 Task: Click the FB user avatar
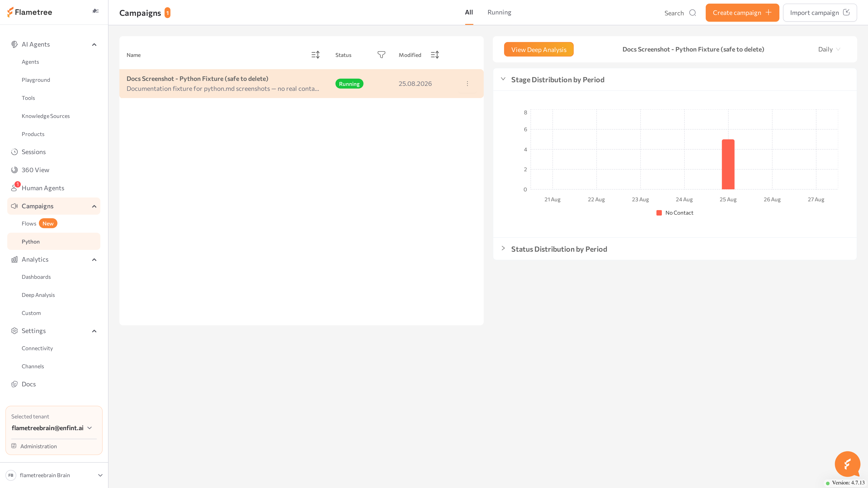pyautogui.click(x=11, y=475)
